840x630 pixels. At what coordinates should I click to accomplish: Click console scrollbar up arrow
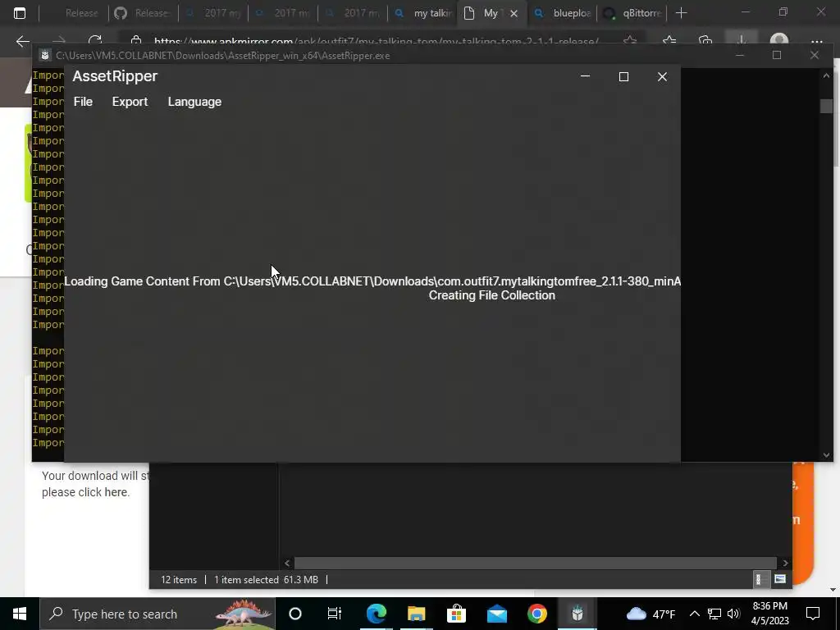(826, 75)
